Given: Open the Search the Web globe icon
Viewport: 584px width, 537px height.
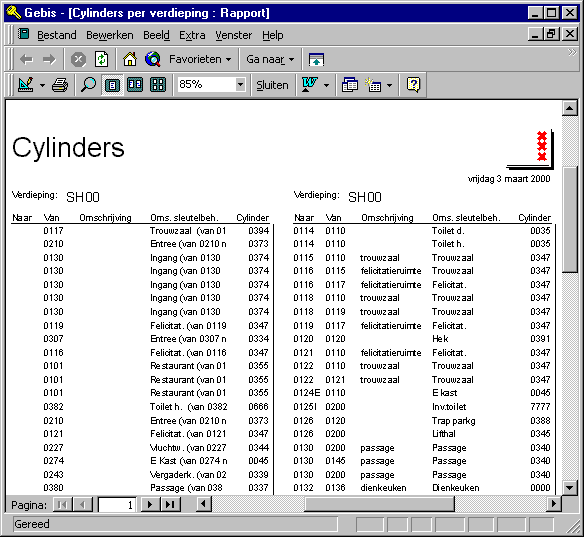Looking at the screenshot, I should pos(153,60).
